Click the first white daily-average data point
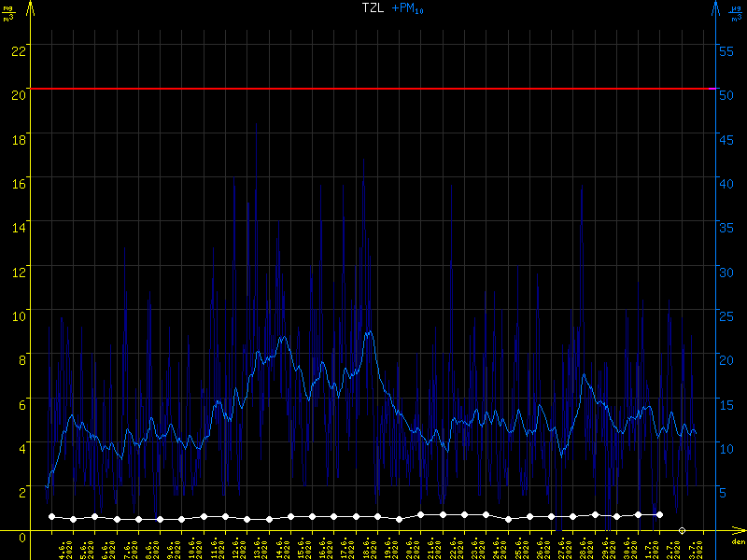747x560 pixels. [x=52, y=516]
